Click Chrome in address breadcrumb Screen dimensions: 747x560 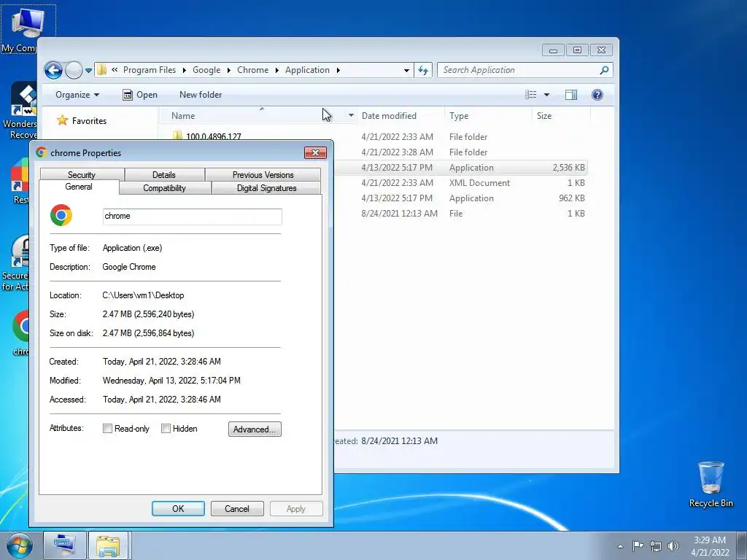(x=252, y=70)
